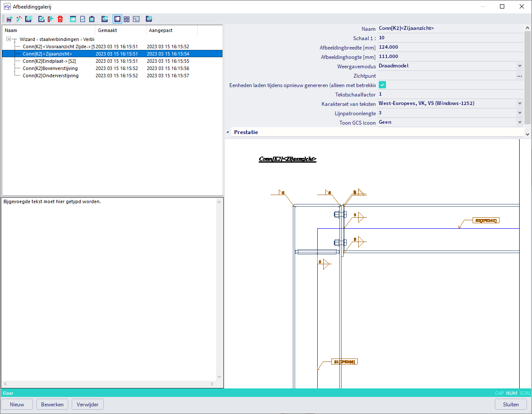Open the Lijnpatroonlengte dropdown

coord(520,113)
